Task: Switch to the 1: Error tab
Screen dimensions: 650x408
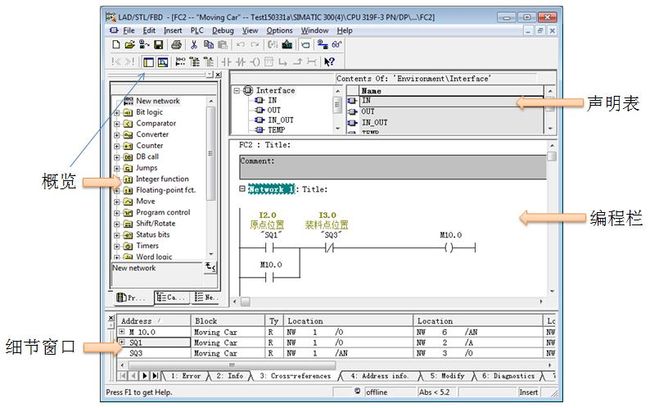Action: 185,376
